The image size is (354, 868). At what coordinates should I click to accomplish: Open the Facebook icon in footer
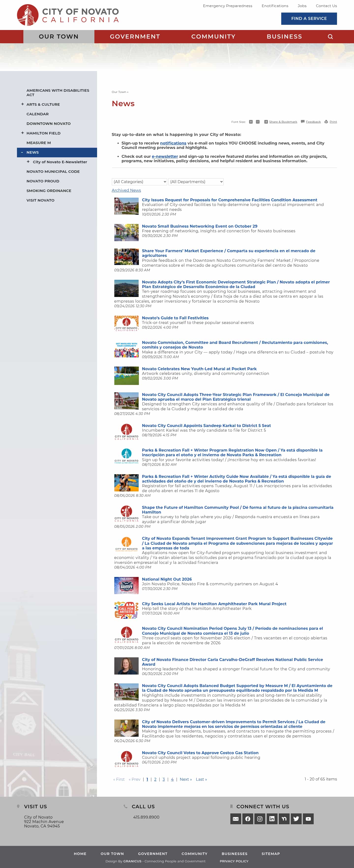[x=248, y=819]
